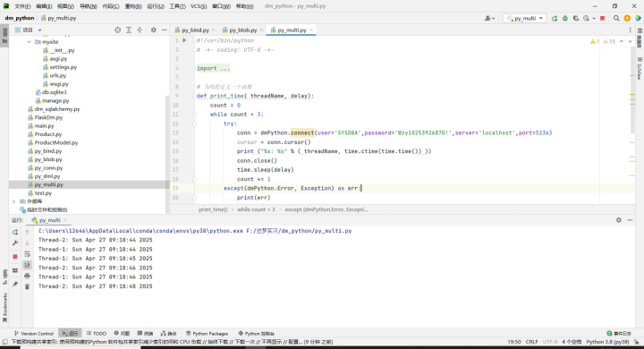644x349 pixels.
Task: Close the py_multi.py editor tab
Action: click(x=311, y=30)
